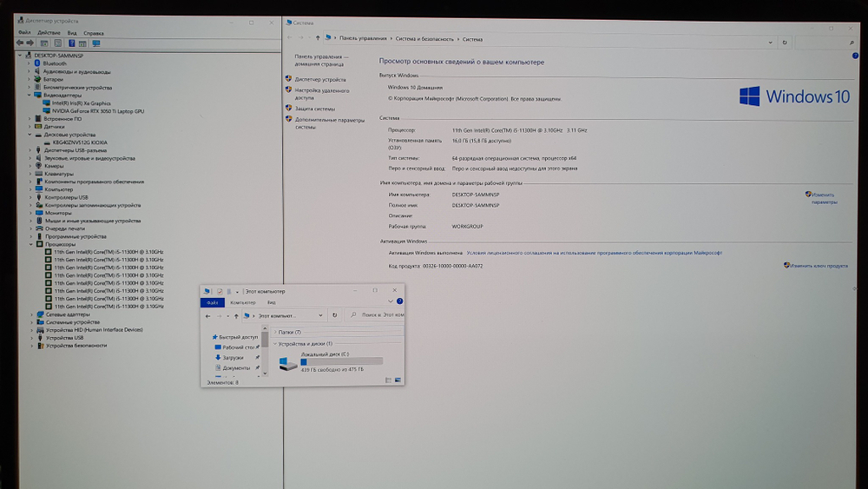Open Explorer address bar dropdown arrow

pos(320,315)
